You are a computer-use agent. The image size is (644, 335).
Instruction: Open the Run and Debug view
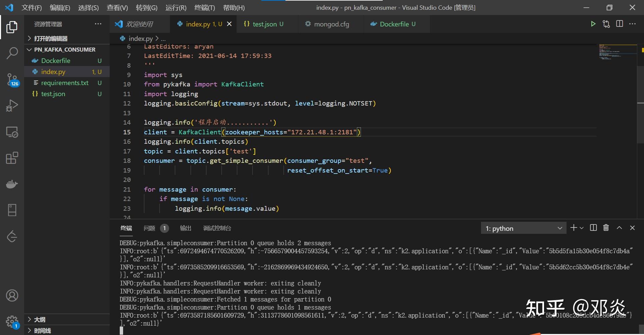click(x=12, y=105)
